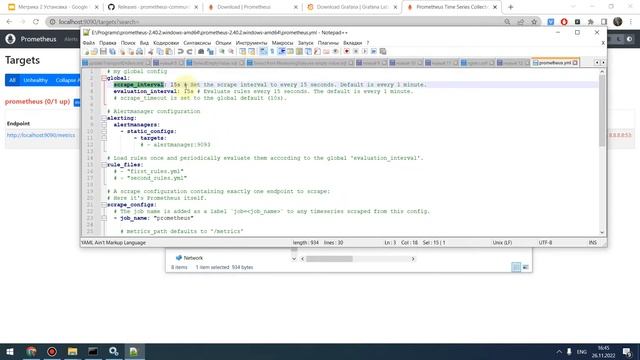Click the Collapse All button in Prometheus
This screenshot has width=640, height=360.
pyautogui.click(x=67, y=80)
